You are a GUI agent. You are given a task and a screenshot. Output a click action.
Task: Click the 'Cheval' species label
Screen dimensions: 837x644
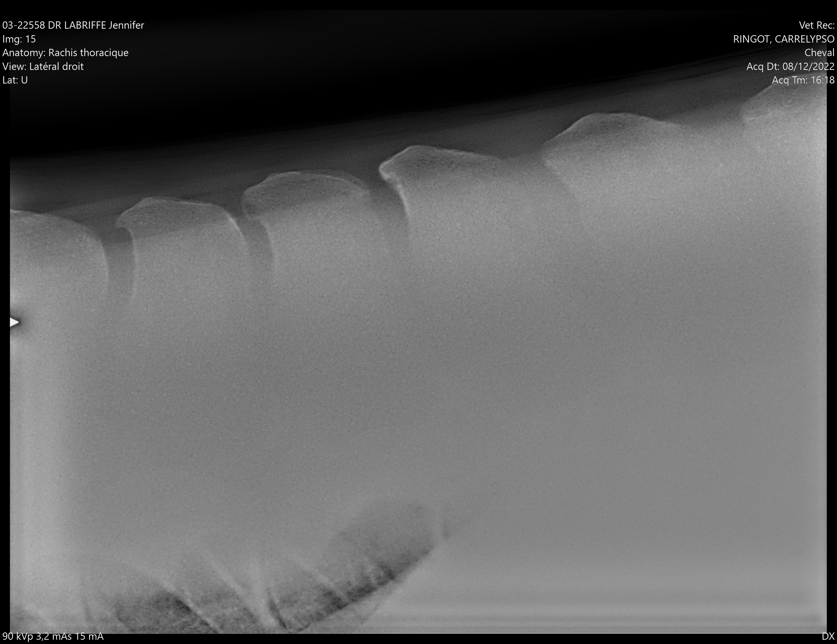point(819,53)
